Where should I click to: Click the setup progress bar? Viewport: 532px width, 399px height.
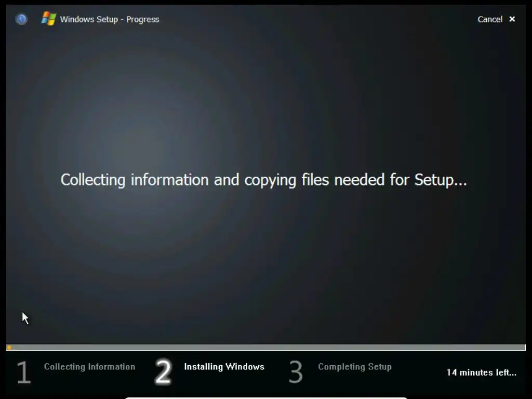(266, 348)
